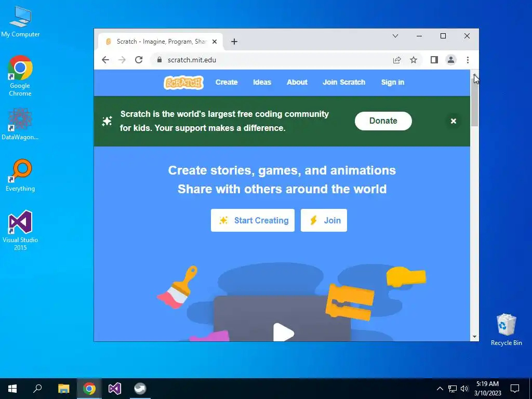Open File Explorer from the taskbar
532x399 pixels.
pos(63,389)
